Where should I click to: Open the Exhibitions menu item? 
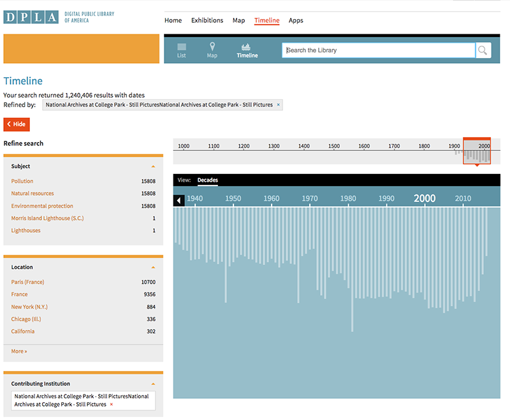click(x=207, y=20)
